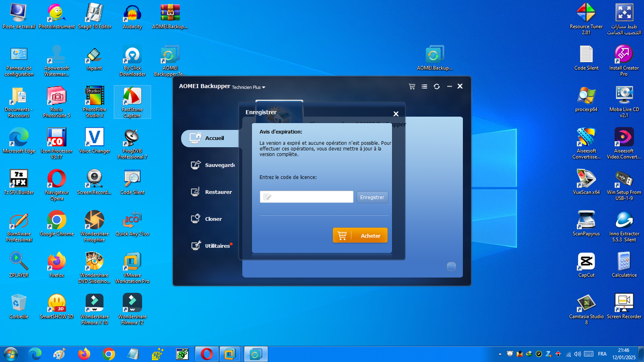Click the license code input field
The image size is (644, 362).
[x=306, y=197]
